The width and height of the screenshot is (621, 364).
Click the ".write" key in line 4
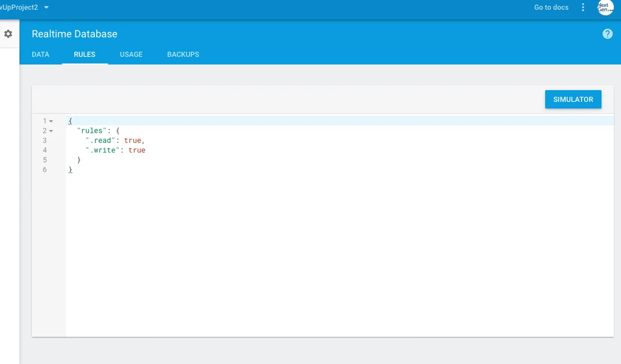(x=103, y=151)
